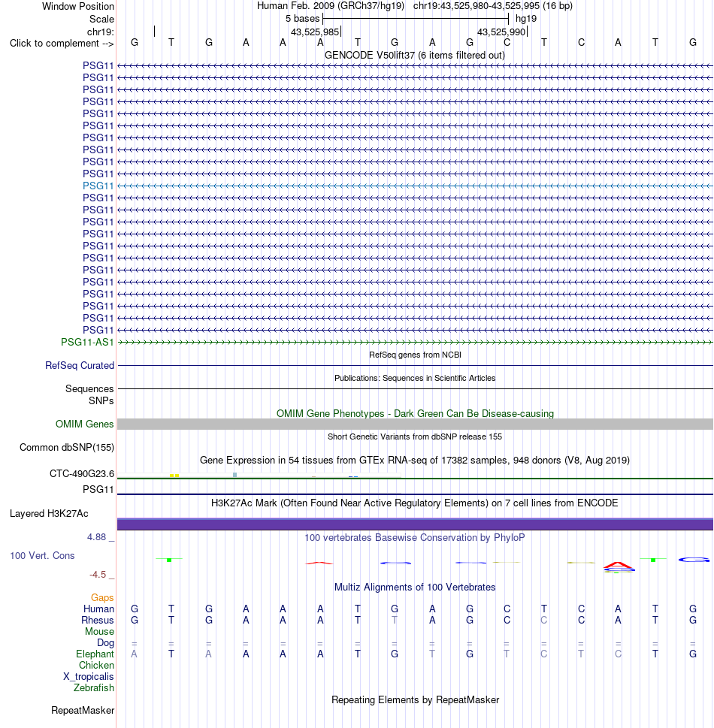This screenshot has width=714, height=728.
Task: Open Short Genetic Variants from dbSNP title
Action: (415, 436)
